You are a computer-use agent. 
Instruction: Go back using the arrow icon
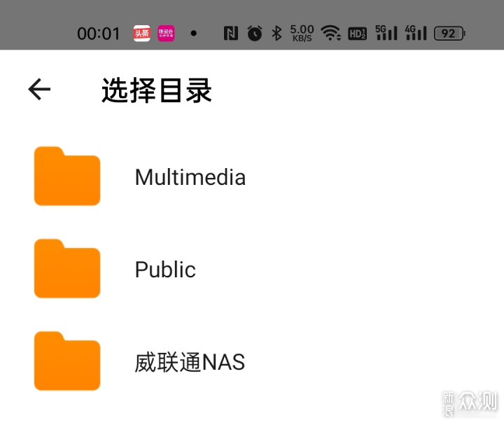coord(39,90)
